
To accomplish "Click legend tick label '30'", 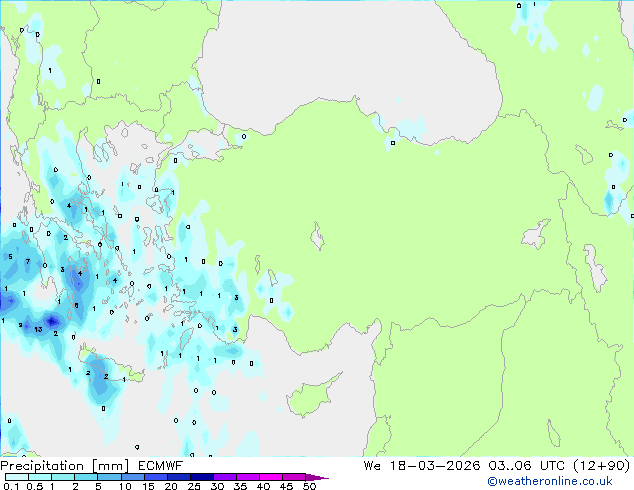I will [217, 486].
